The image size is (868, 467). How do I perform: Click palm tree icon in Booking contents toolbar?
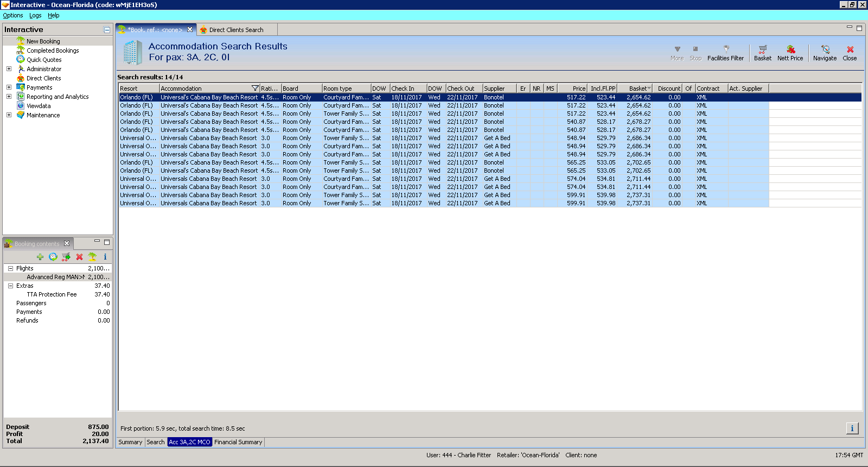click(x=92, y=257)
